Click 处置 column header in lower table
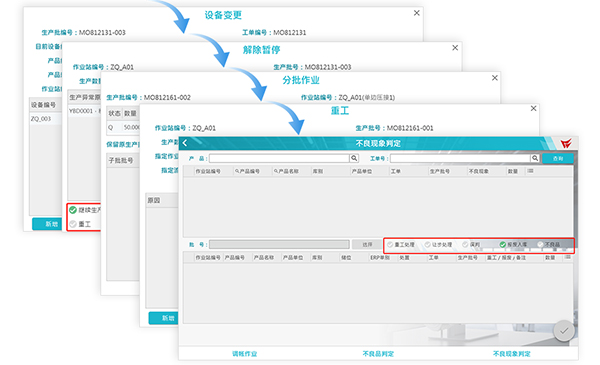Screen dimensions: 600x365 coord(404,258)
